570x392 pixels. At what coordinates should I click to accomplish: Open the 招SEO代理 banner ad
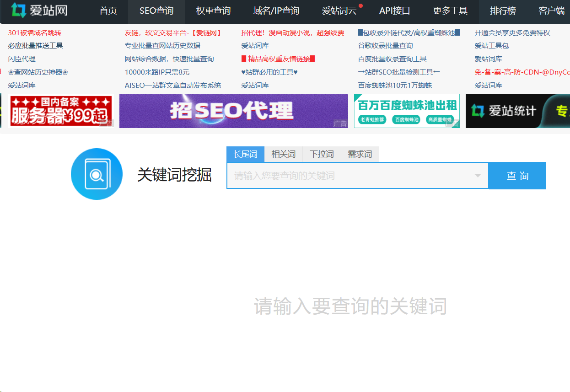[x=234, y=111]
